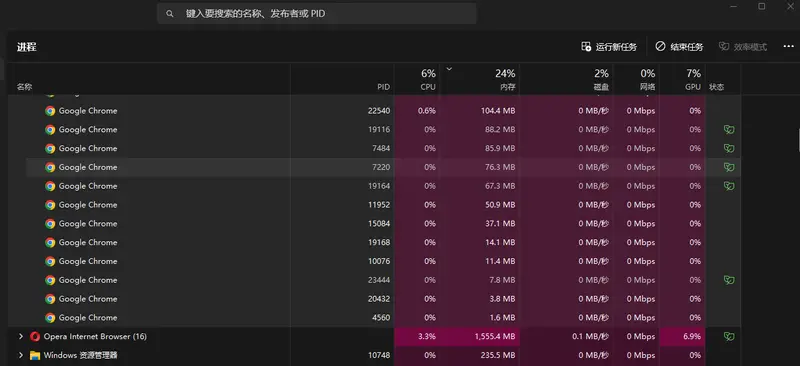Screen dimensions: 800x366
Task: Click the memory value 1,555.4 MB
Action: tap(494, 336)
